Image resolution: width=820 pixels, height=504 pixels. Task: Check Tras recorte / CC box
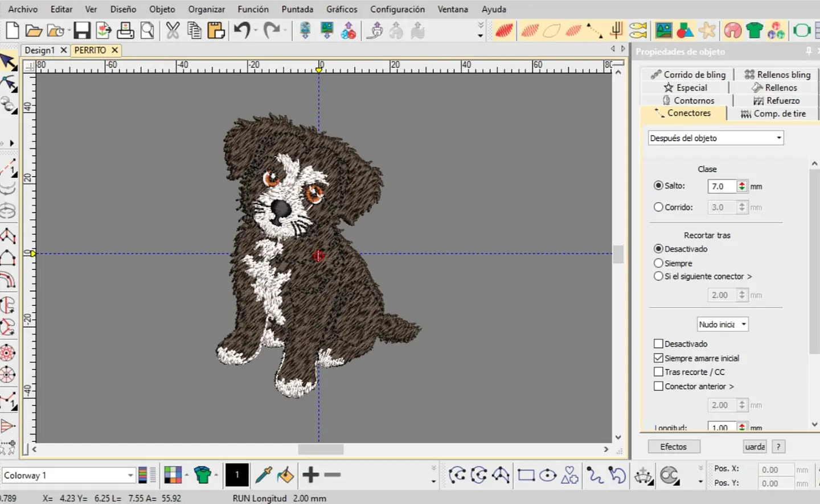[658, 372]
